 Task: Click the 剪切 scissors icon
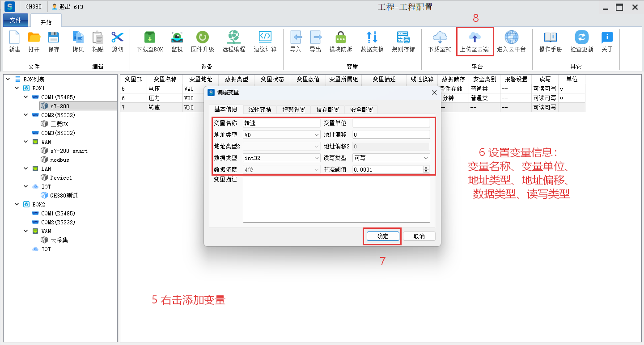coord(118,37)
